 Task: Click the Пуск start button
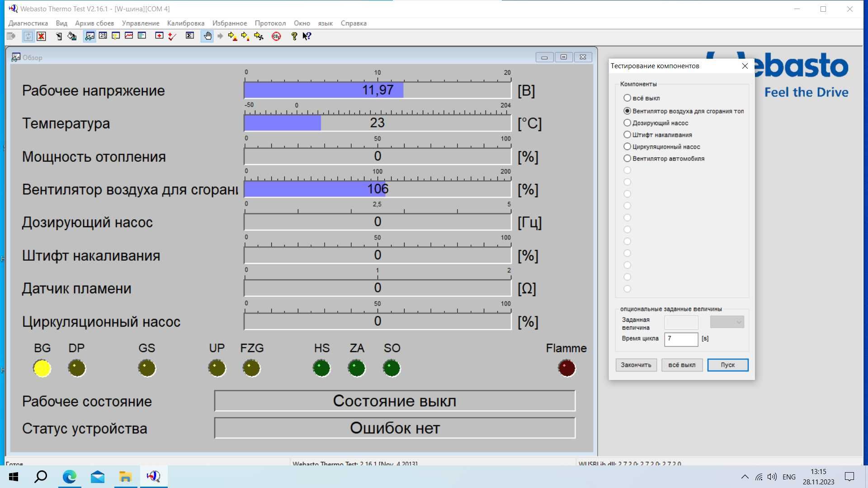(x=728, y=365)
